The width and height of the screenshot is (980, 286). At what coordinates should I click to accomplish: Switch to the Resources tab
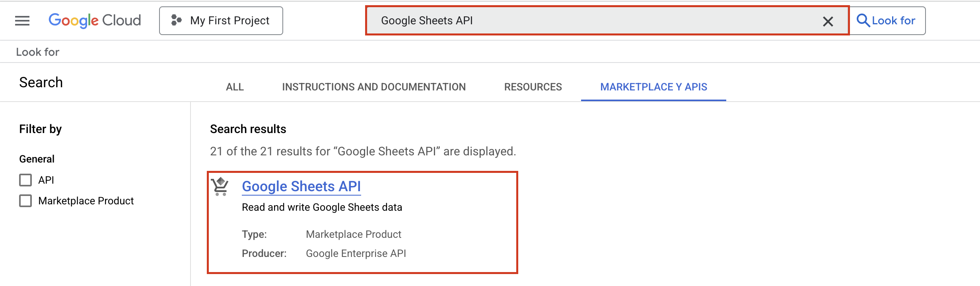click(x=533, y=87)
